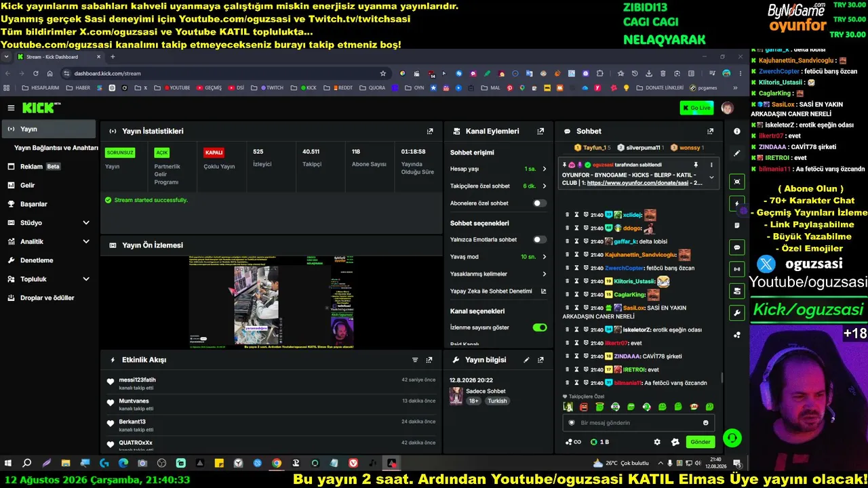Open Windows taskbar search

point(27,464)
